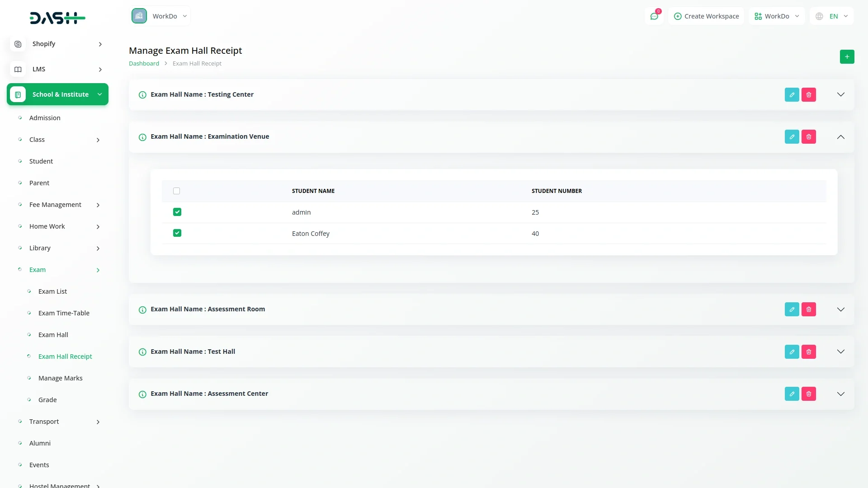The height and width of the screenshot is (488, 868).
Task: Click the chat messages notification icon
Action: click(x=654, y=16)
